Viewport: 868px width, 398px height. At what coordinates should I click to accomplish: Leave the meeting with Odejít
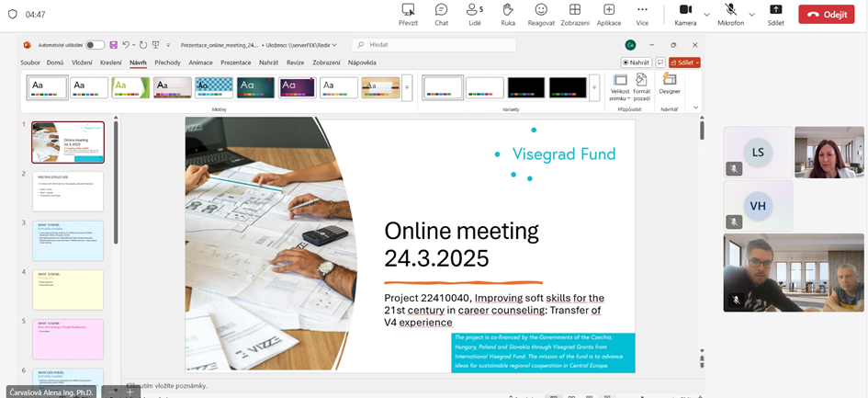tap(826, 14)
